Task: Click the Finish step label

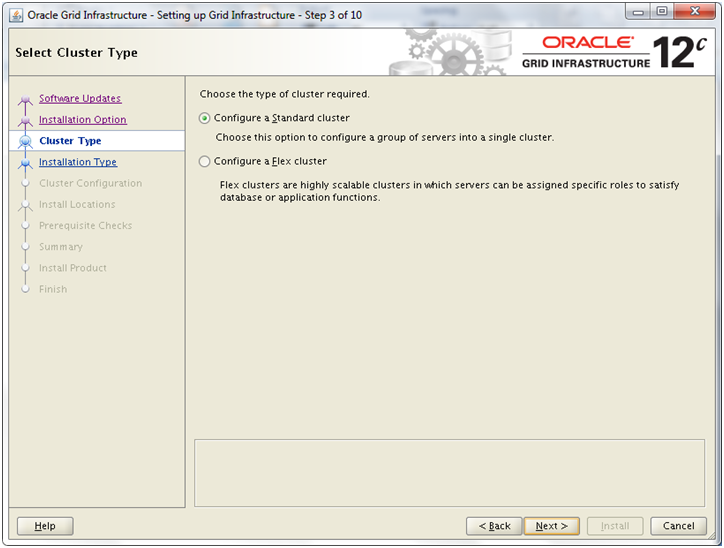Action: tap(53, 289)
